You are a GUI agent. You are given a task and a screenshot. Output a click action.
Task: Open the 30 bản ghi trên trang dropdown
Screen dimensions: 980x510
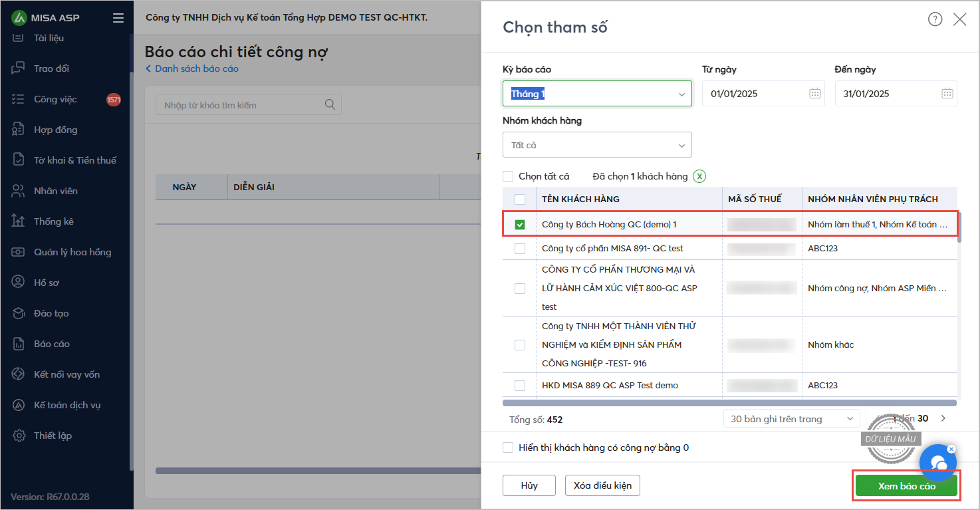point(791,419)
